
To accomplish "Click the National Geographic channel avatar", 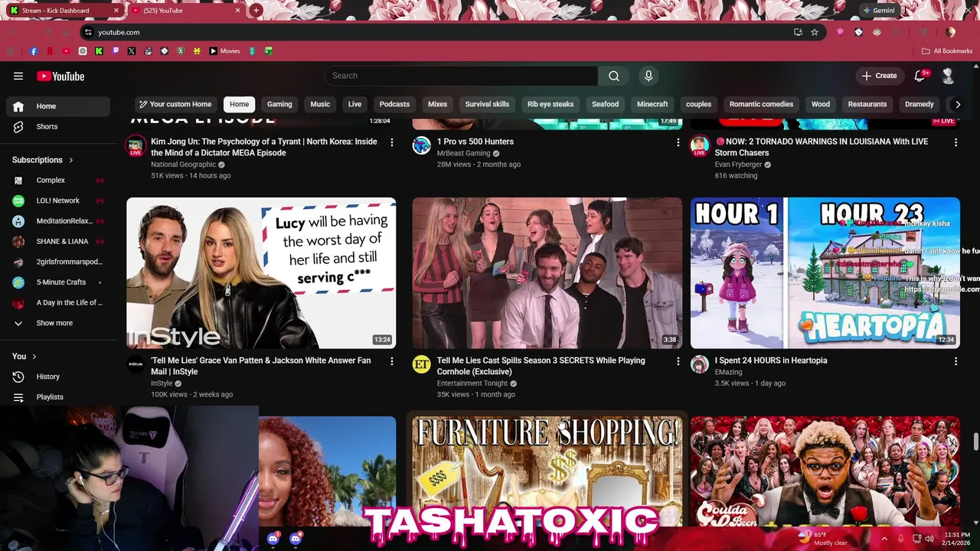I will [136, 145].
